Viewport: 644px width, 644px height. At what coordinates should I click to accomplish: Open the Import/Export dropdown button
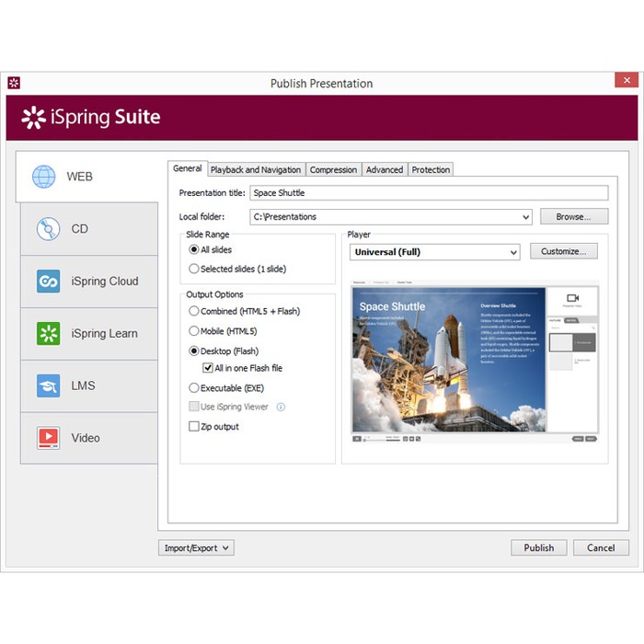[x=196, y=548]
